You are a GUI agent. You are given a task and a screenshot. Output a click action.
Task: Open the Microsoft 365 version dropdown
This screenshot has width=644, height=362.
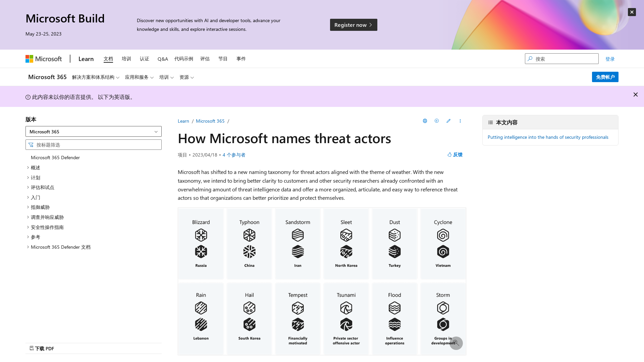94,131
